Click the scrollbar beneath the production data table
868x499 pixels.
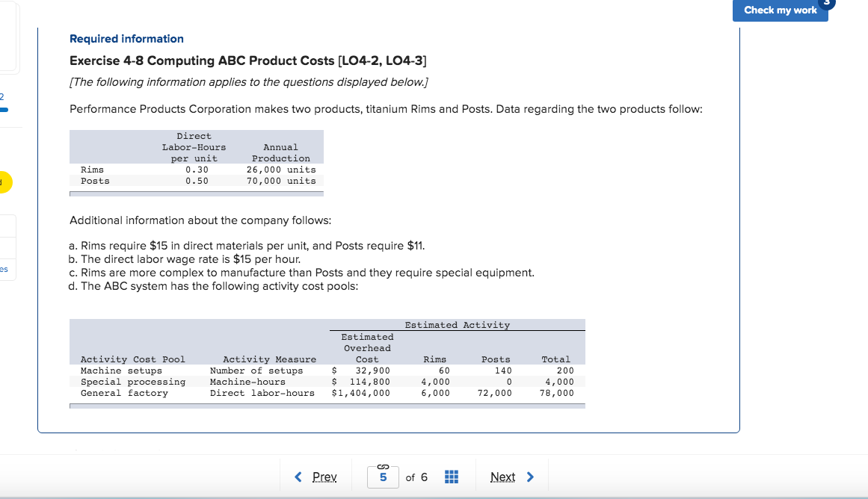196,193
